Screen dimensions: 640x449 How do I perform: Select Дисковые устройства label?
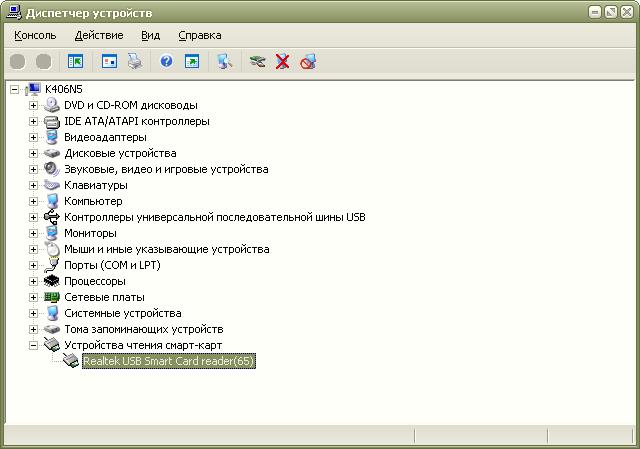(x=120, y=153)
